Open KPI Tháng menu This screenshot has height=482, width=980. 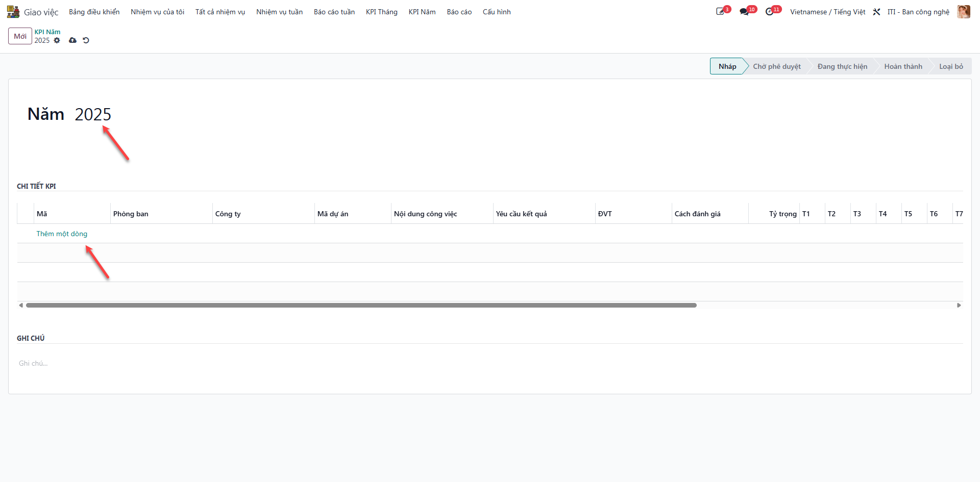click(x=382, y=12)
